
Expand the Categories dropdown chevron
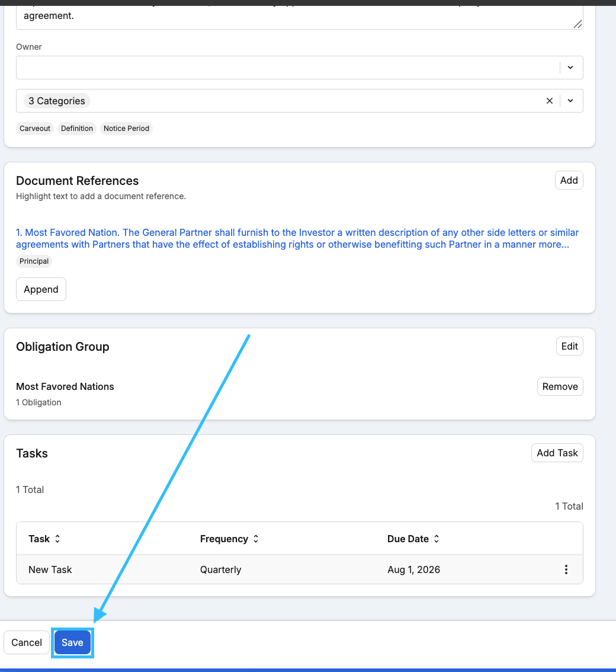pos(570,101)
